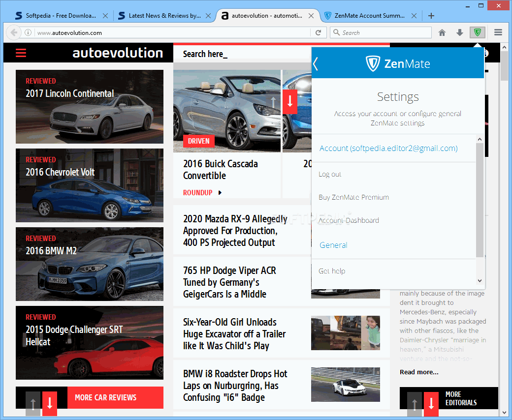Open the Firefox hamburger menu
This screenshot has height=420, width=512.
click(x=498, y=32)
